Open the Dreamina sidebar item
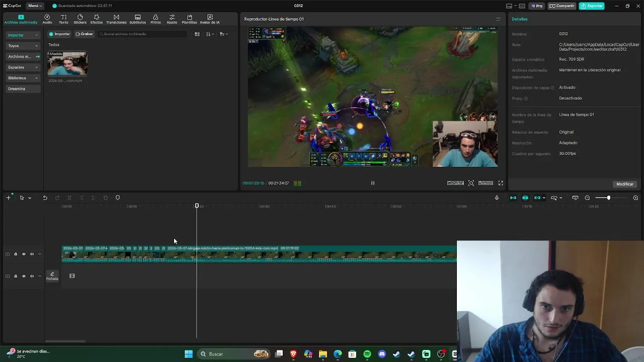The height and width of the screenshot is (362, 644). [23, 88]
